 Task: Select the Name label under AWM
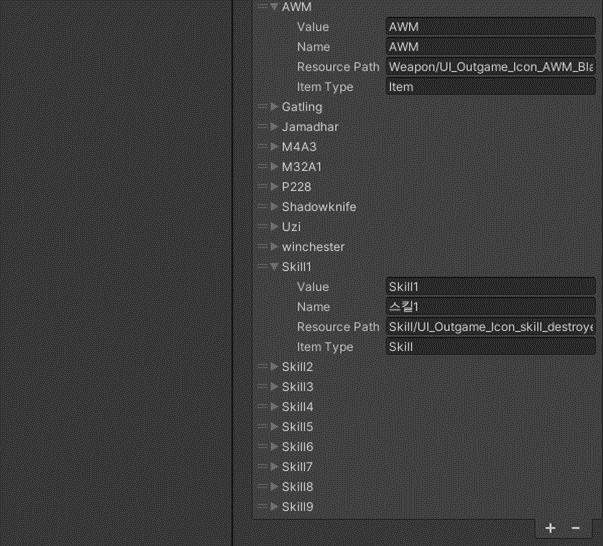[313, 47]
